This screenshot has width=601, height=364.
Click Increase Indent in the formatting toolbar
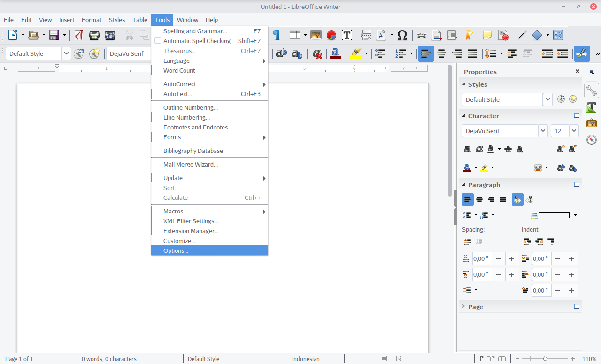[x=547, y=53]
